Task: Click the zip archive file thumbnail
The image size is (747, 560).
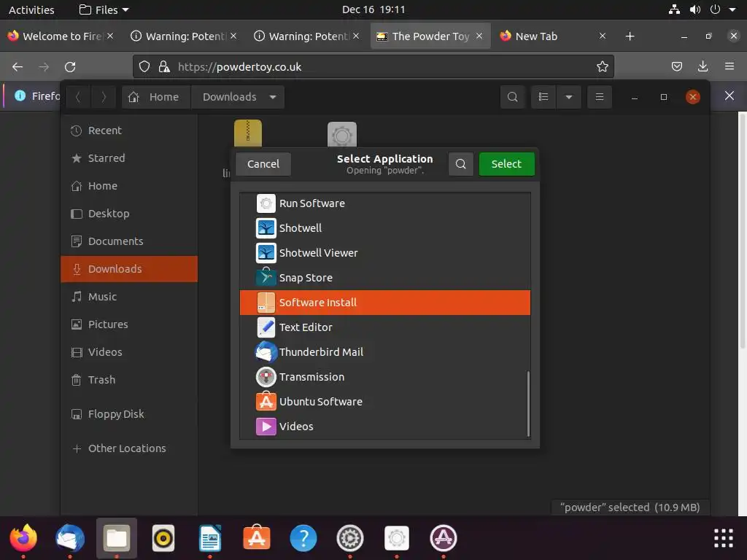Action: click(248, 133)
